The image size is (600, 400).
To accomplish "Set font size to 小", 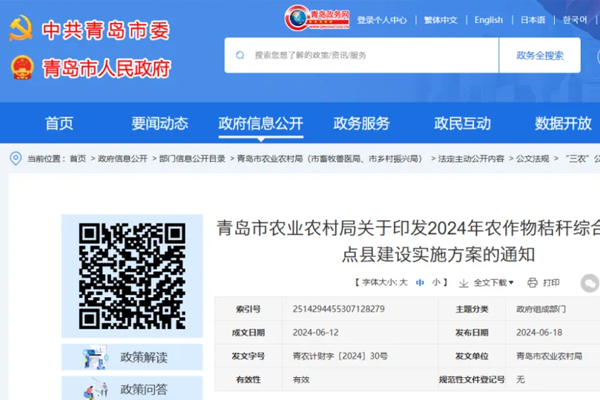I will point(437,283).
